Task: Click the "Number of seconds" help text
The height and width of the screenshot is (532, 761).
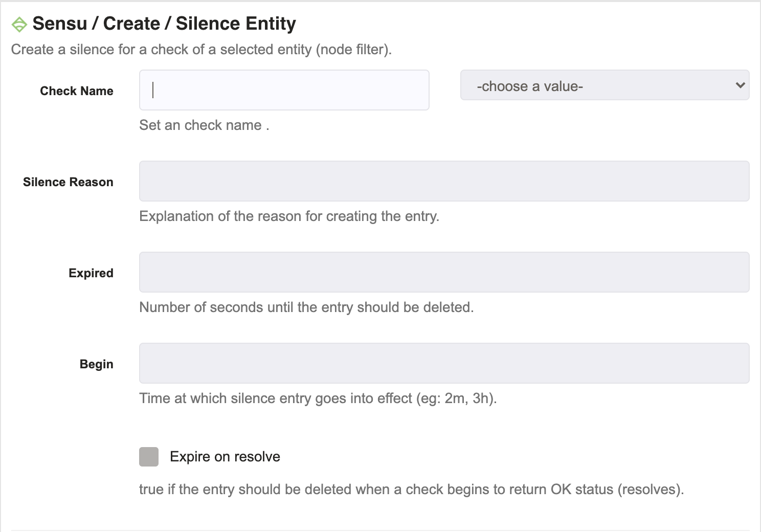Action: pos(306,307)
